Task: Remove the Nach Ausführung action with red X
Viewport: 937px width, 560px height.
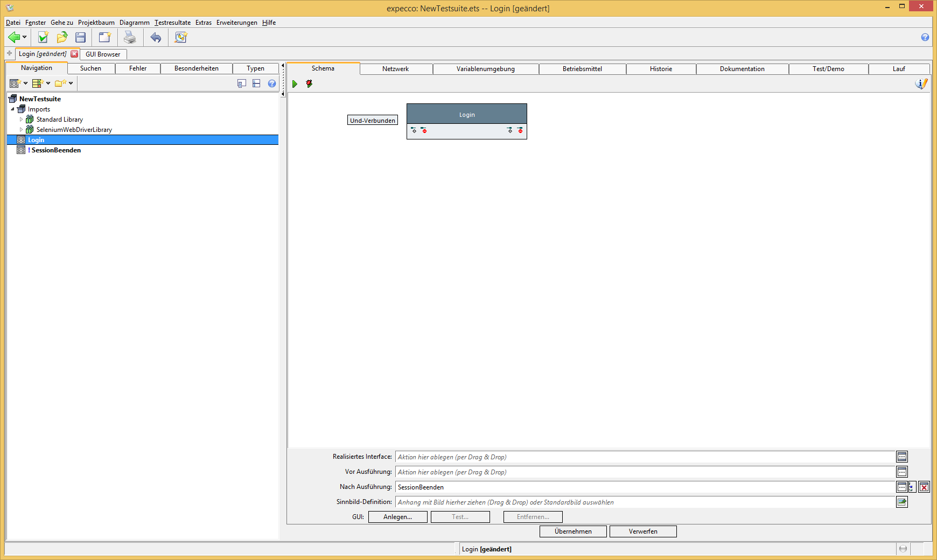Action: 924,487
